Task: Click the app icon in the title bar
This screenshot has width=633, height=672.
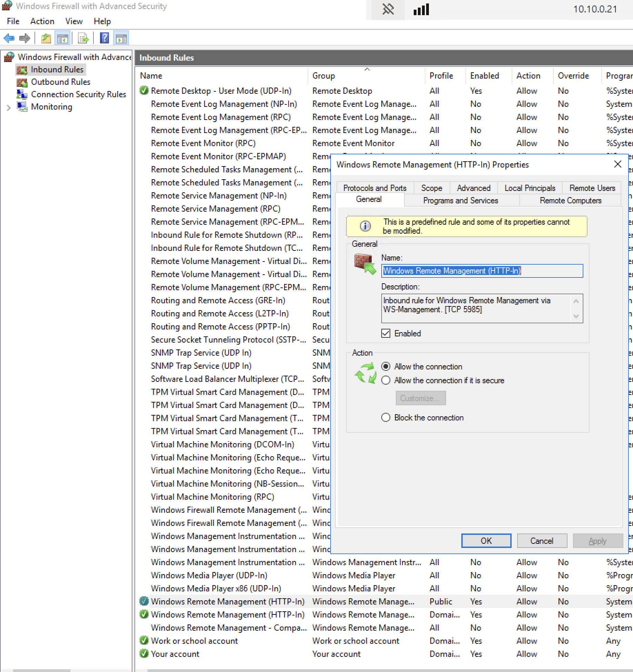Action: click(7, 6)
